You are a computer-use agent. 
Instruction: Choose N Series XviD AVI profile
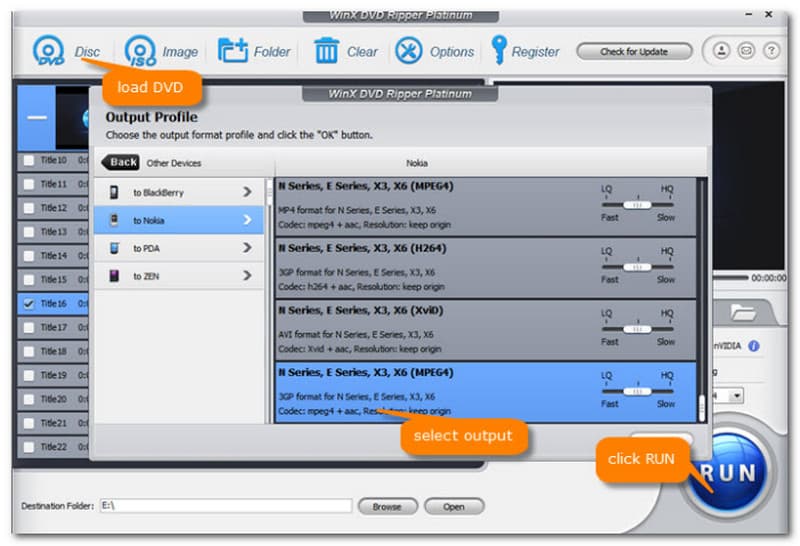tap(485, 331)
